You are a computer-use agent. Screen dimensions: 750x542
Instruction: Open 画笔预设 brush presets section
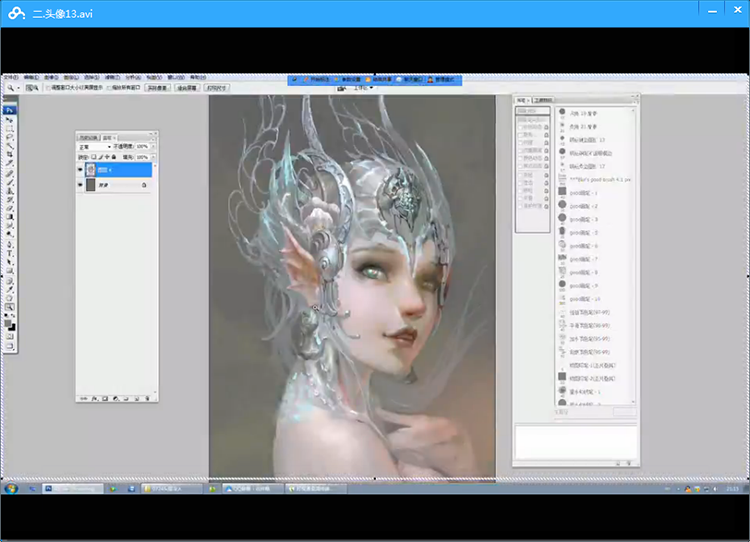tap(532, 111)
